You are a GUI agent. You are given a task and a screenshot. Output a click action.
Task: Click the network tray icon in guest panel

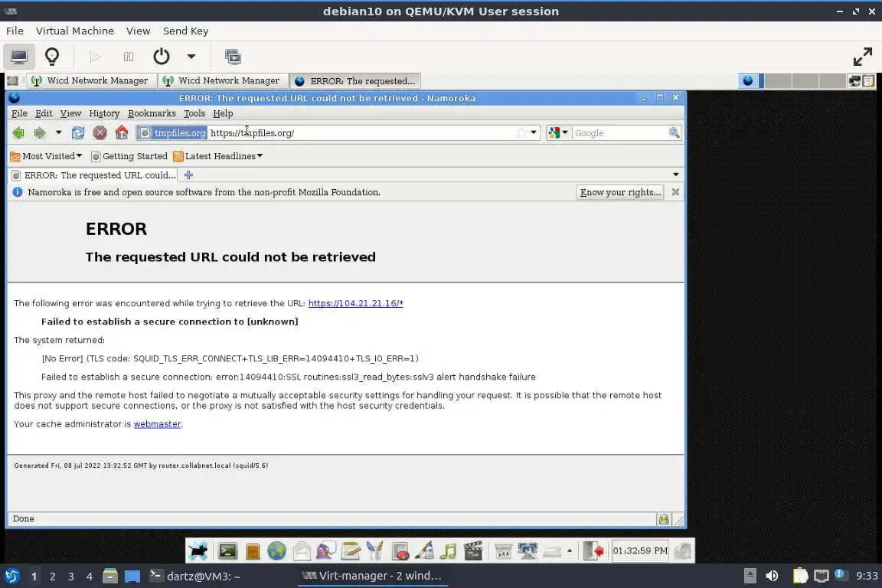pos(854,81)
